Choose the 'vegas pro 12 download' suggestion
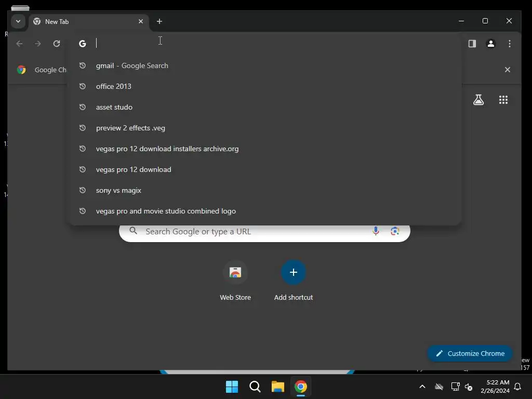This screenshot has width=532, height=399. pos(264,169)
